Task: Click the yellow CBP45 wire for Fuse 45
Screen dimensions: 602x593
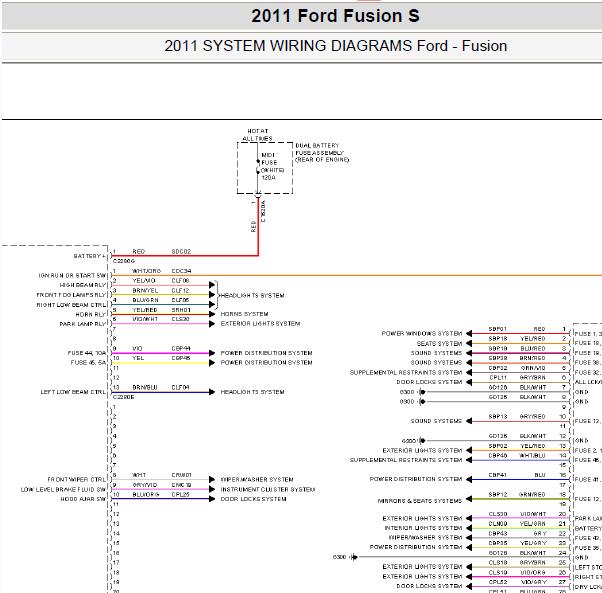Action: 161,363
